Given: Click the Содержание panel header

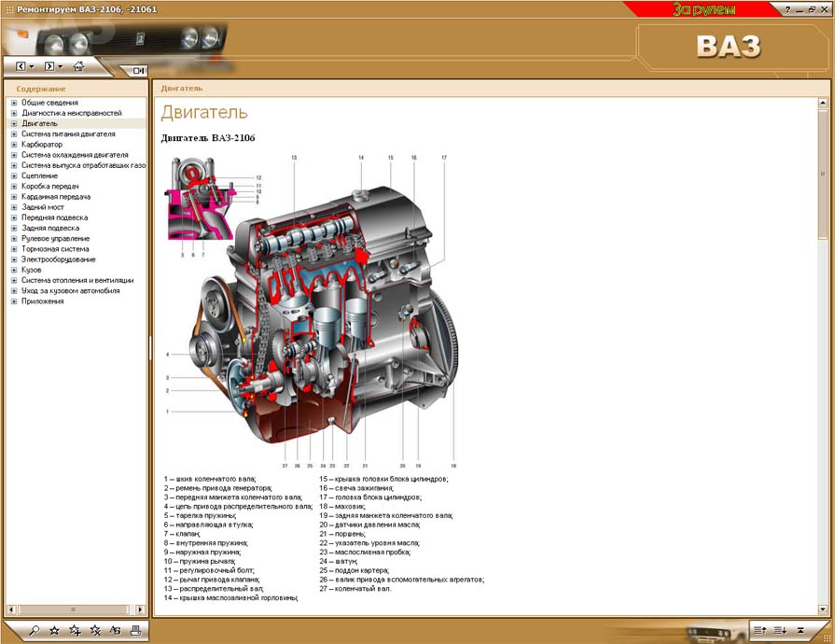Looking at the screenshot, I should 41,89.
